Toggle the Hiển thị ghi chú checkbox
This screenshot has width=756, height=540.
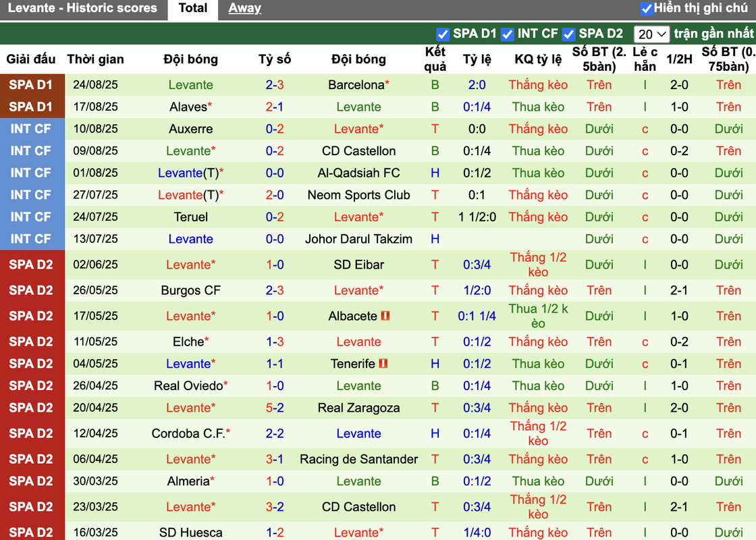646,9
